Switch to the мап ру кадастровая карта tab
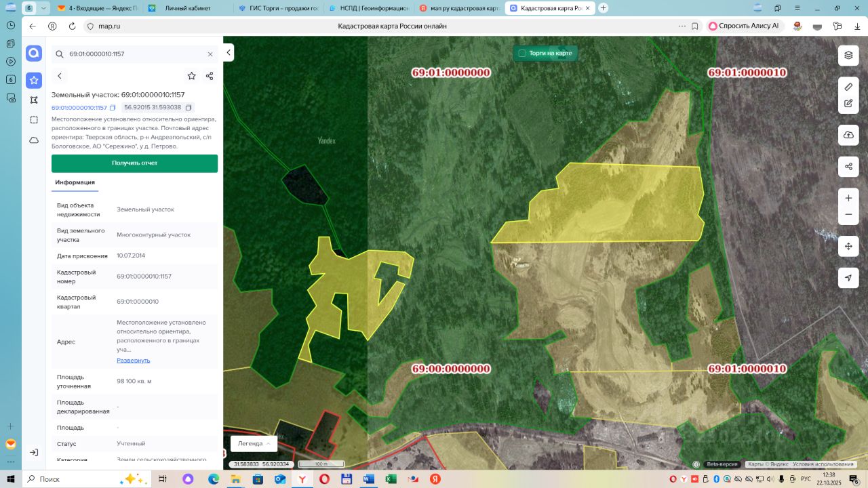This screenshot has height=488, width=868. tap(459, 8)
